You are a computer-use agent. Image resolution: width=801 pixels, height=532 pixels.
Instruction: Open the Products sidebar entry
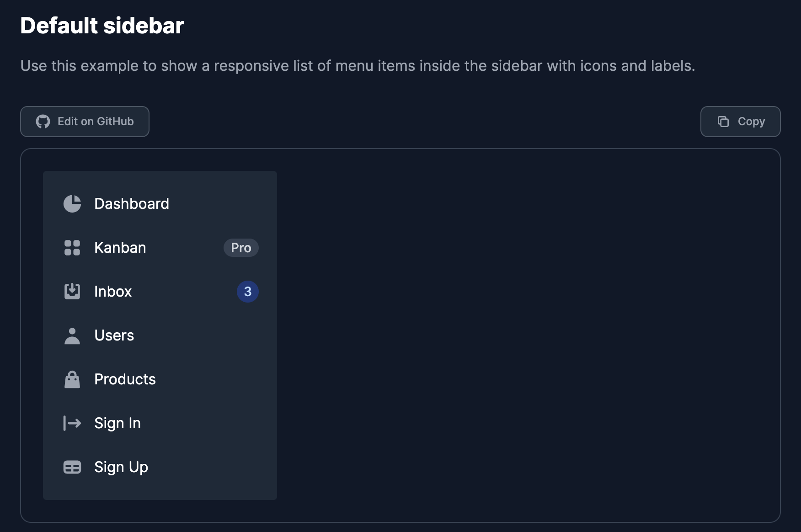[x=125, y=379]
